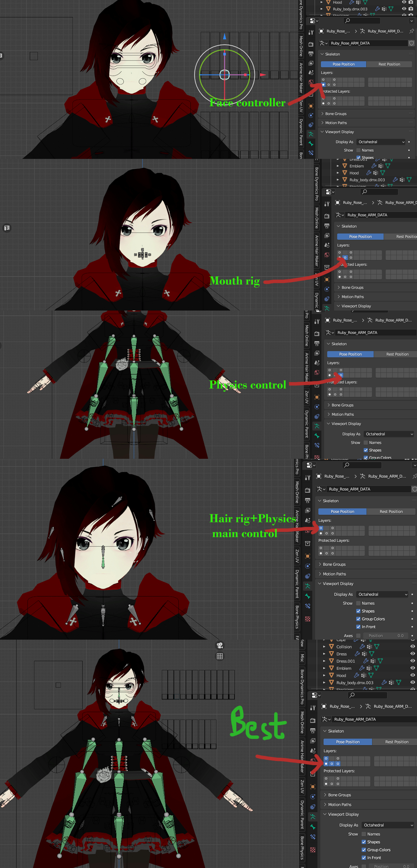Open Zen UV sidebar tab in Best panel
The height and width of the screenshot is (868, 417).
[302, 786]
